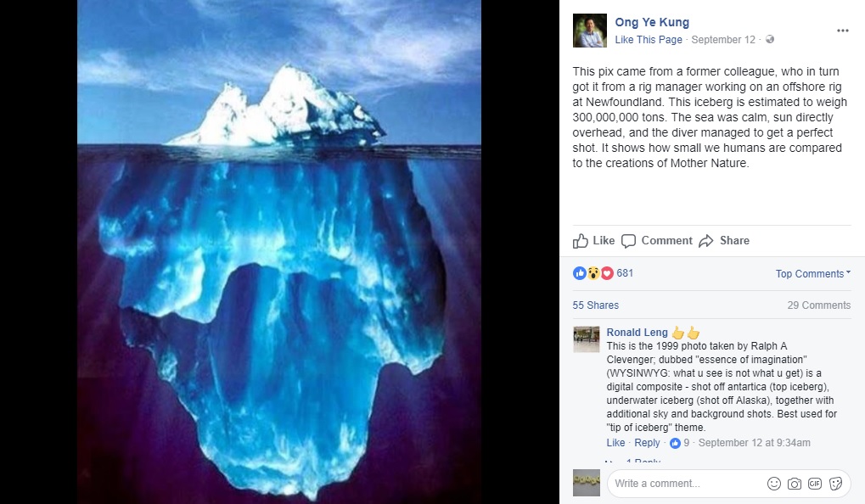Open sticker picker in comment box
865x504 pixels.
point(836,484)
